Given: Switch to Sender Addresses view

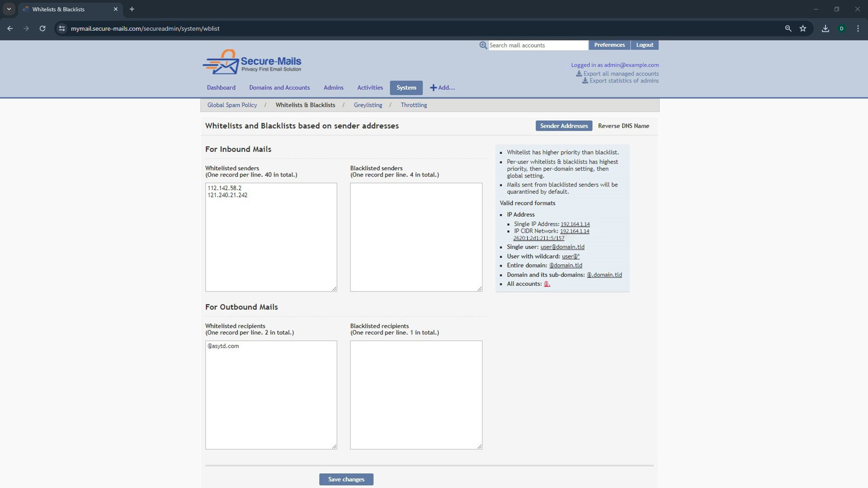Looking at the screenshot, I should [564, 126].
